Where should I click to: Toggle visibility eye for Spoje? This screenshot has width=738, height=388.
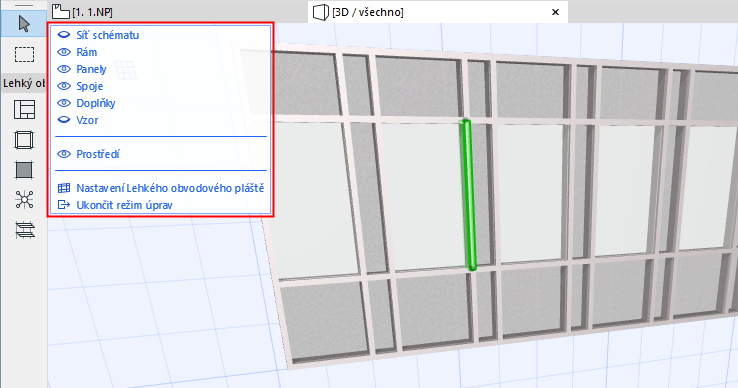(64, 86)
